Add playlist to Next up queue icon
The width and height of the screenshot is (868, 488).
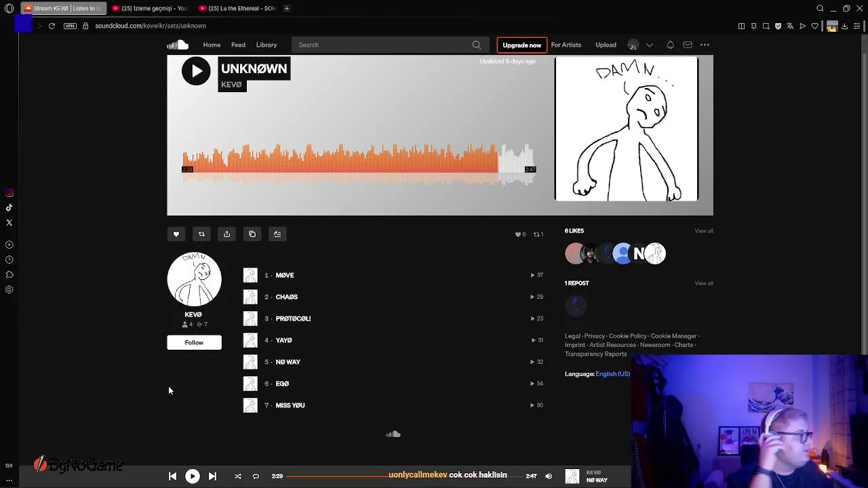point(277,235)
